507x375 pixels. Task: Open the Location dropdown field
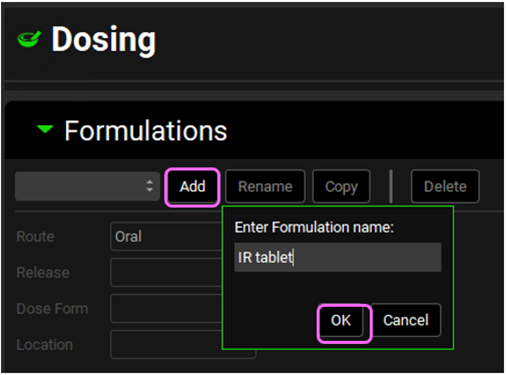coord(166,345)
